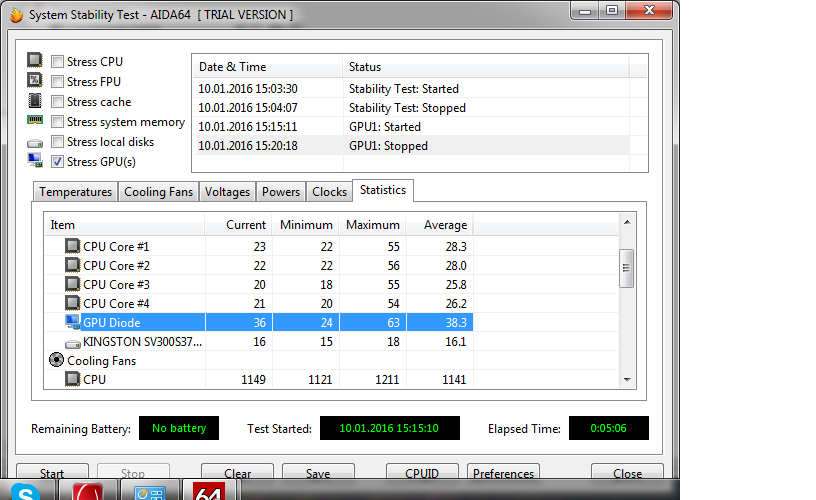Viewport: 816px width, 500px height.
Task: Click the CPU chip icon beside Stress CPU
Action: pos(34,60)
